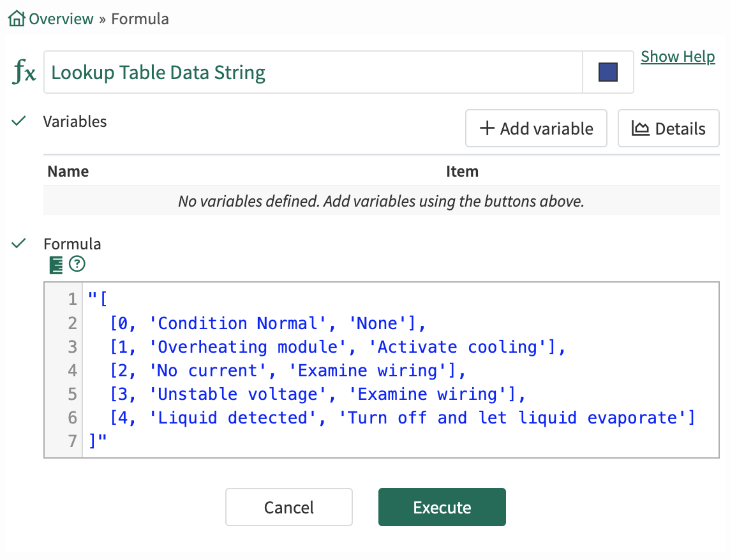Go to Overview in the breadcrumb
Viewport: 730px width, 560px height.
coord(61,19)
